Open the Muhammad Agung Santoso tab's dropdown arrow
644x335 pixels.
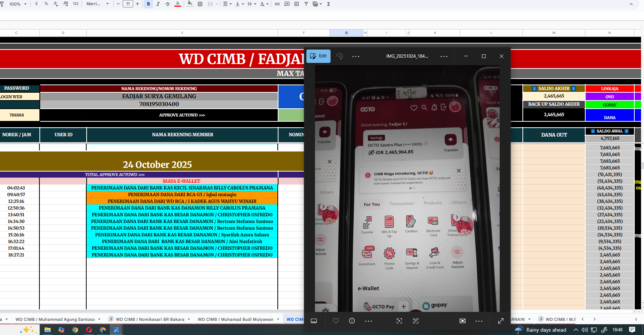point(99,319)
